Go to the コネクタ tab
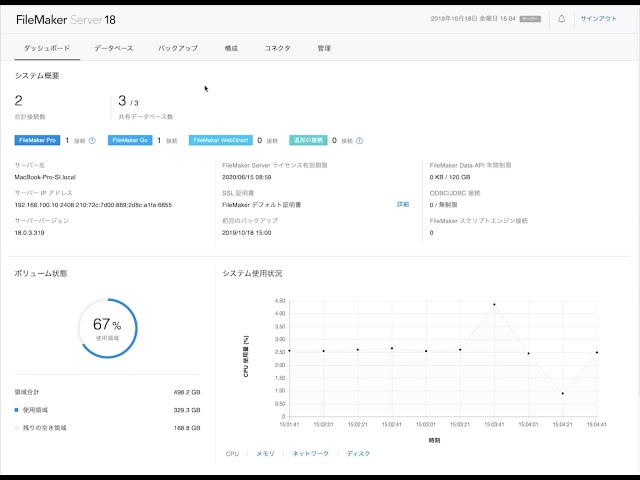The height and width of the screenshot is (480, 640). click(278, 48)
